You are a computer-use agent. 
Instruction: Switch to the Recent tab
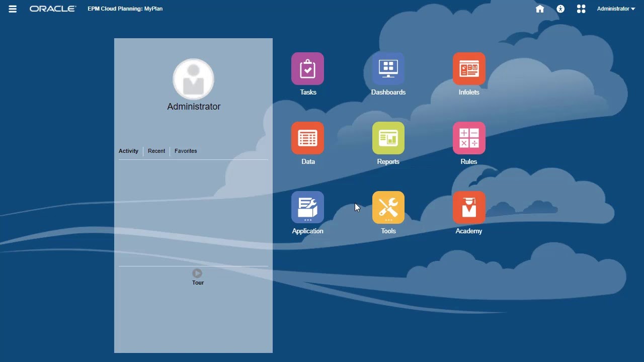[156, 151]
